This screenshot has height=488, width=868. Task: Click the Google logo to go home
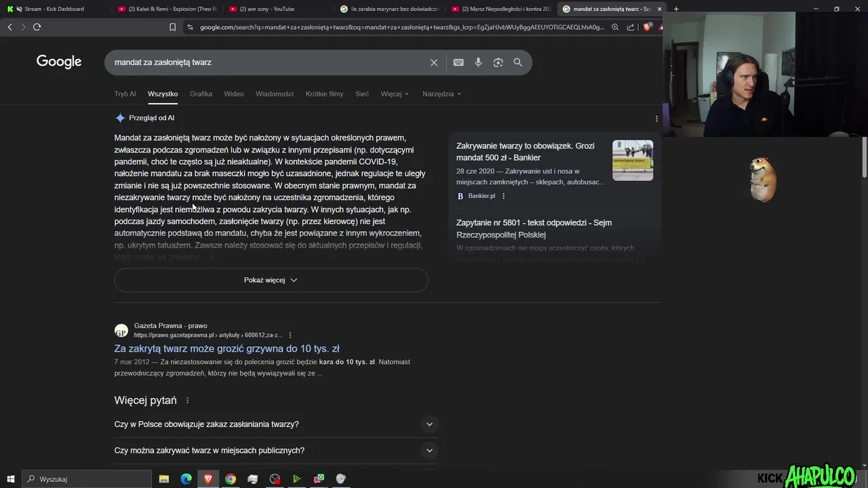59,62
